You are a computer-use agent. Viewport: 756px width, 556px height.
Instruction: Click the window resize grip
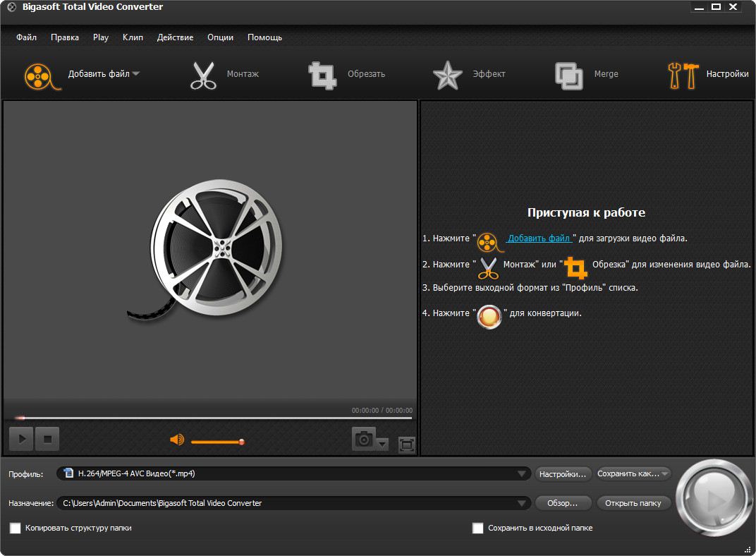click(748, 550)
